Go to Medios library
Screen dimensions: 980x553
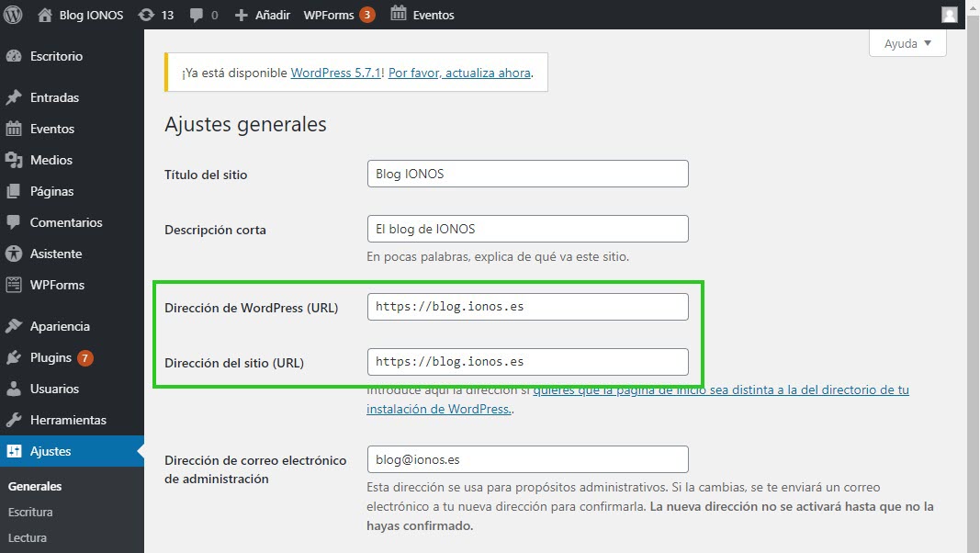[51, 160]
